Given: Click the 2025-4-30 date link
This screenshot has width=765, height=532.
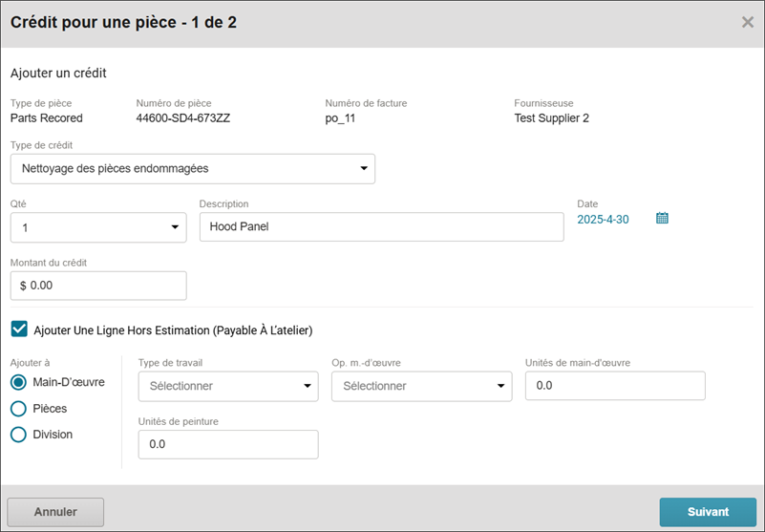Looking at the screenshot, I should [603, 220].
